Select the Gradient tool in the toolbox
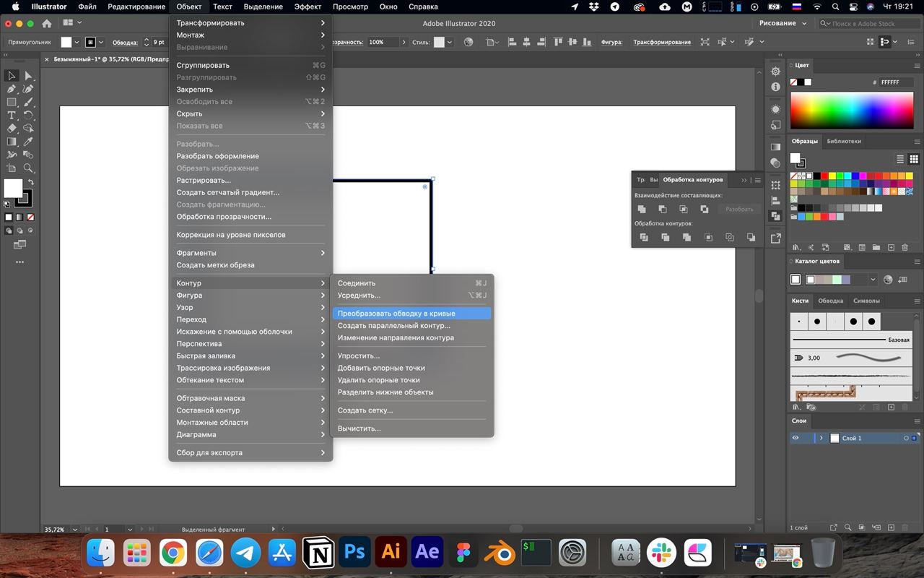 pos(12,142)
